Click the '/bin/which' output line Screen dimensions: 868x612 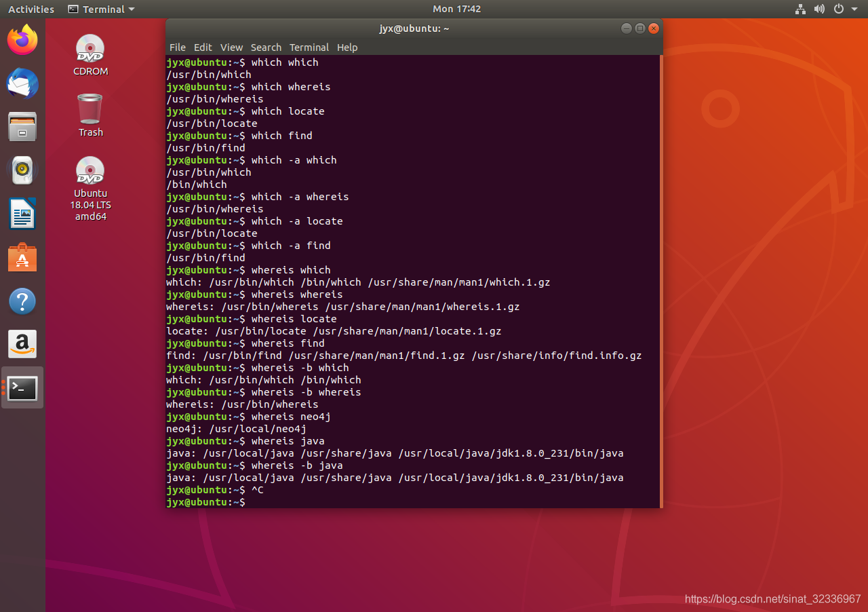pyautogui.click(x=197, y=185)
